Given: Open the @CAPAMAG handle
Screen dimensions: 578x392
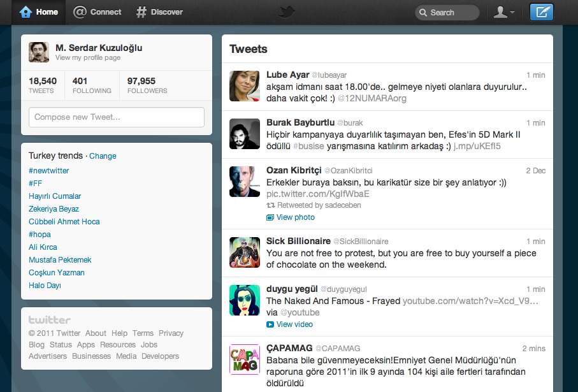Looking at the screenshot, I should [x=338, y=349].
